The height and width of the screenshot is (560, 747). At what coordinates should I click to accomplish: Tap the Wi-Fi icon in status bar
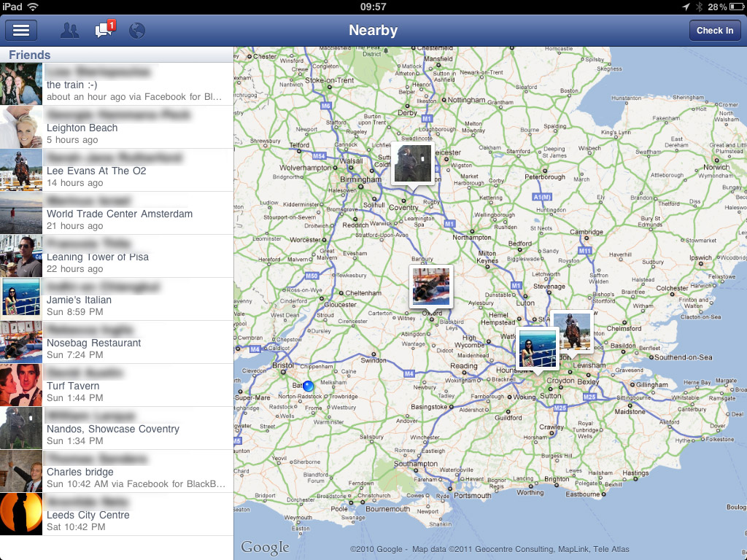coord(33,7)
